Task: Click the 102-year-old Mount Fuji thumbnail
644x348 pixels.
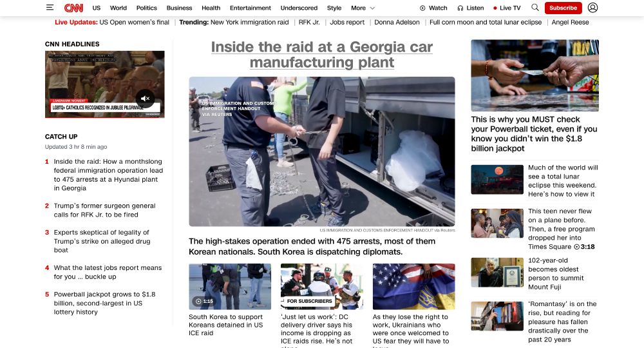Action: pyautogui.click(x=497, y=273)
